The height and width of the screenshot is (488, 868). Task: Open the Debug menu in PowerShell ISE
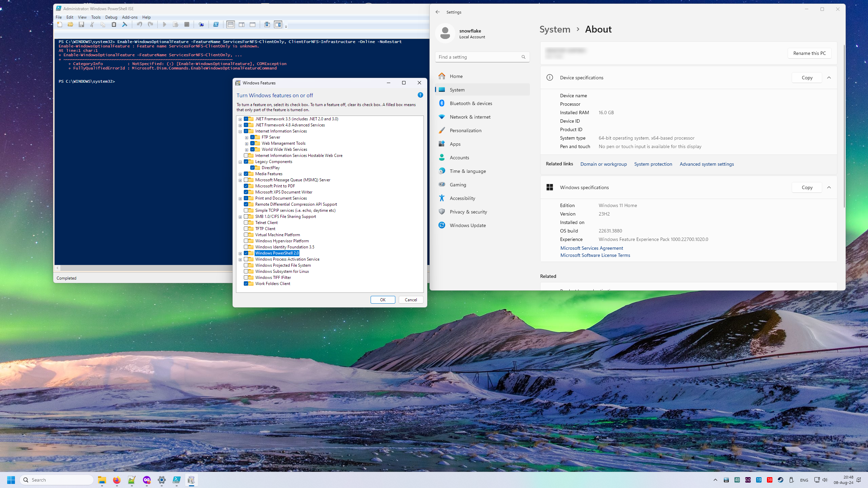pos(111,17)
